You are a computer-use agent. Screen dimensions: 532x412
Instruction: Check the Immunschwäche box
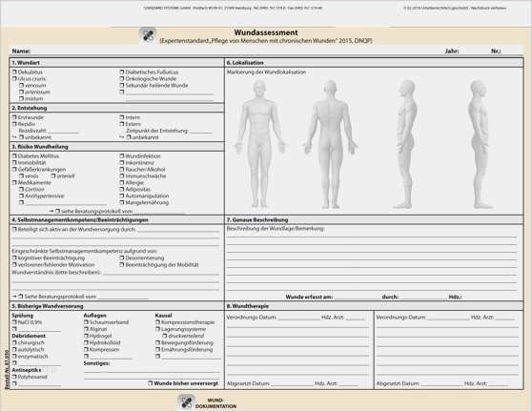122,176
